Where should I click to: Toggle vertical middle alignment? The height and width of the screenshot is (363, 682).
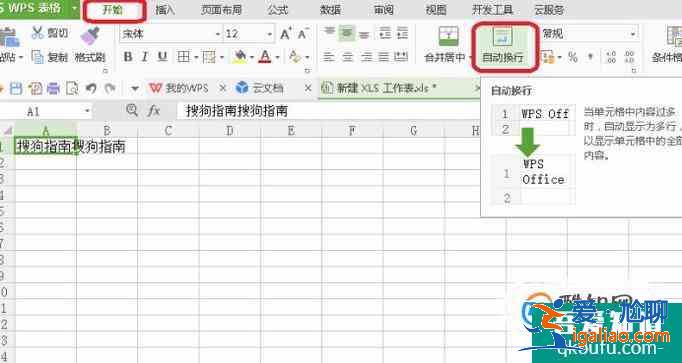347,33
